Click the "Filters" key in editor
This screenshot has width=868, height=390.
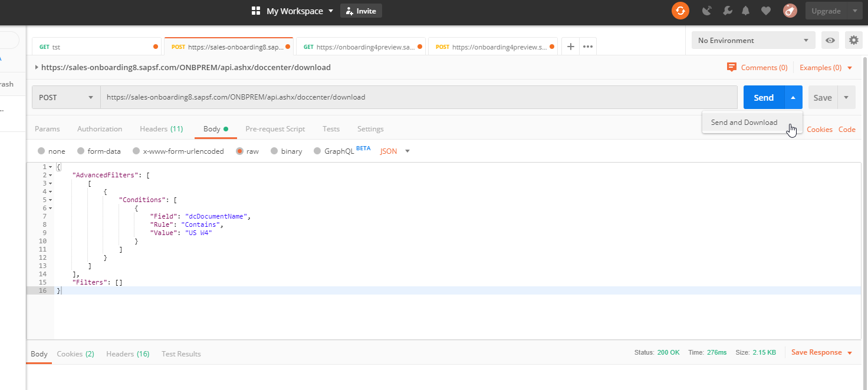[x=89, y=282]
